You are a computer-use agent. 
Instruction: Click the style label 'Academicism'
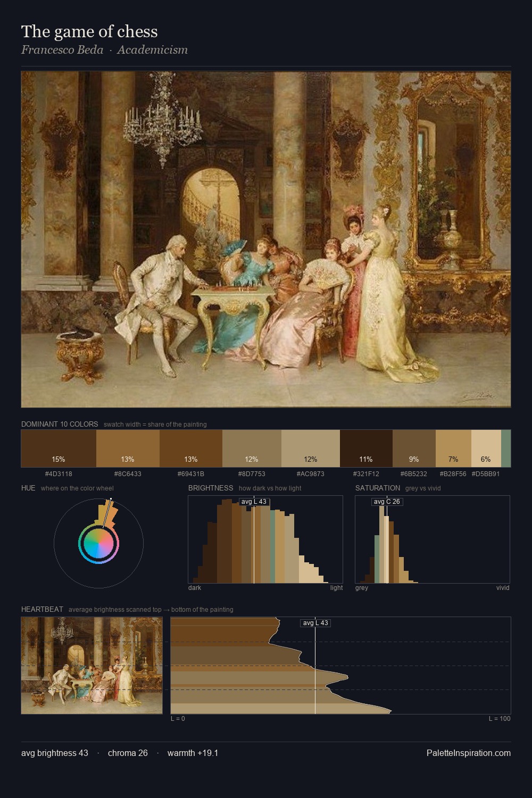[x=152, y=49]
